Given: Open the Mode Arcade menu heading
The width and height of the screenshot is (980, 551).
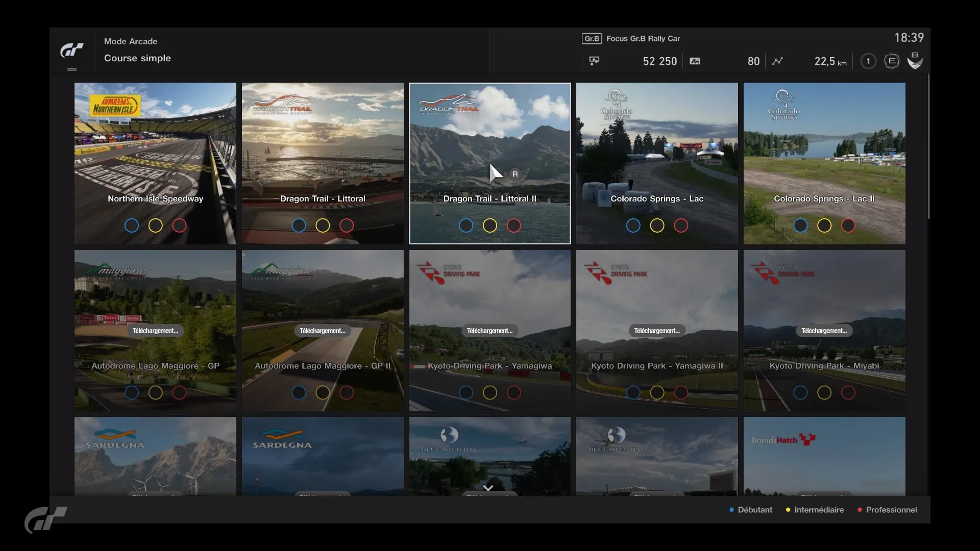Looking at the screenshot, I should point(131,41).
